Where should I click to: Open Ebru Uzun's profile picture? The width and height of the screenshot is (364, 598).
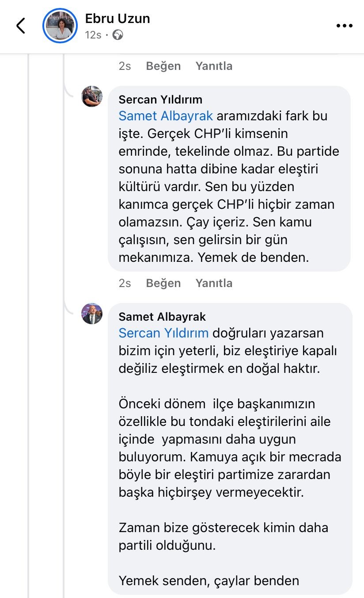click(60, 26)
